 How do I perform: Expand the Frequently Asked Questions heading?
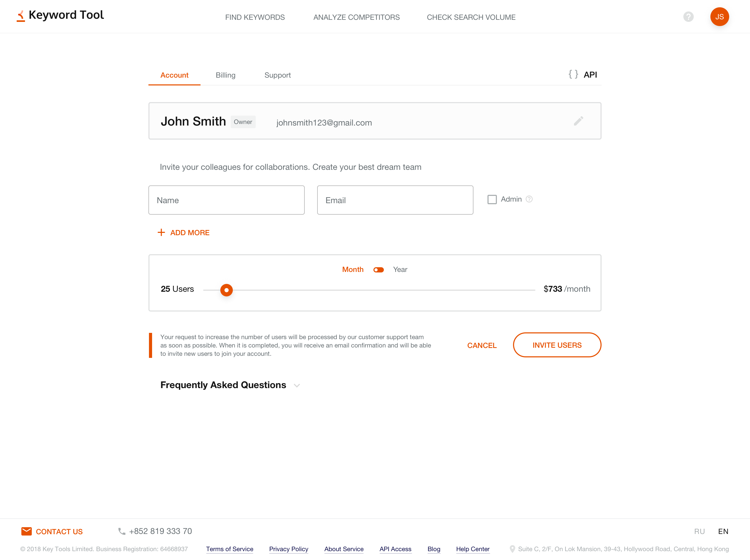pyautogui.click(x=223, y=385)
